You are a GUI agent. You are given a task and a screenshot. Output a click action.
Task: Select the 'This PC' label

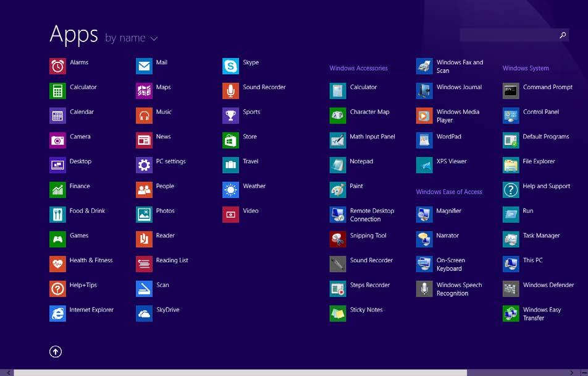pyautogui.click(x=532, y=260)
